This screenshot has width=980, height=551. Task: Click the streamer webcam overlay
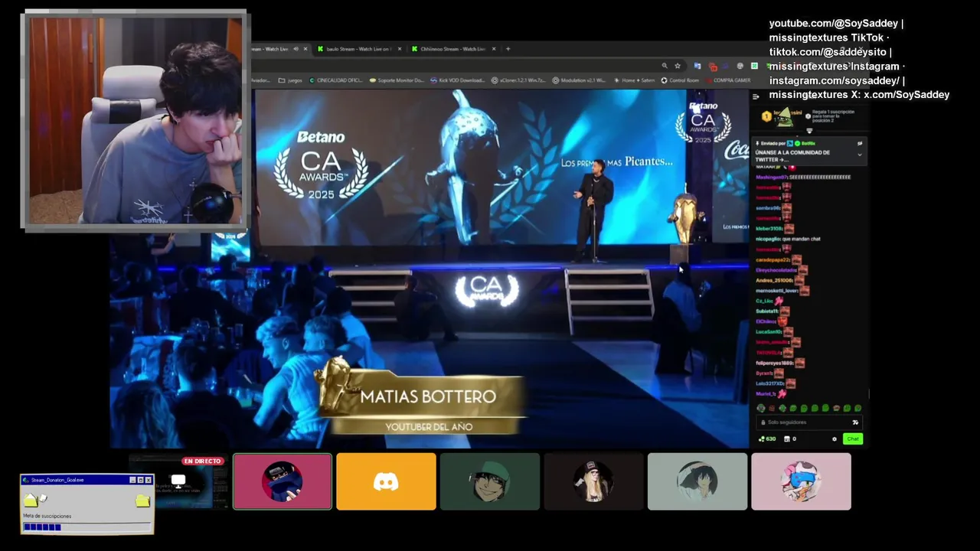tap(136, 120)
